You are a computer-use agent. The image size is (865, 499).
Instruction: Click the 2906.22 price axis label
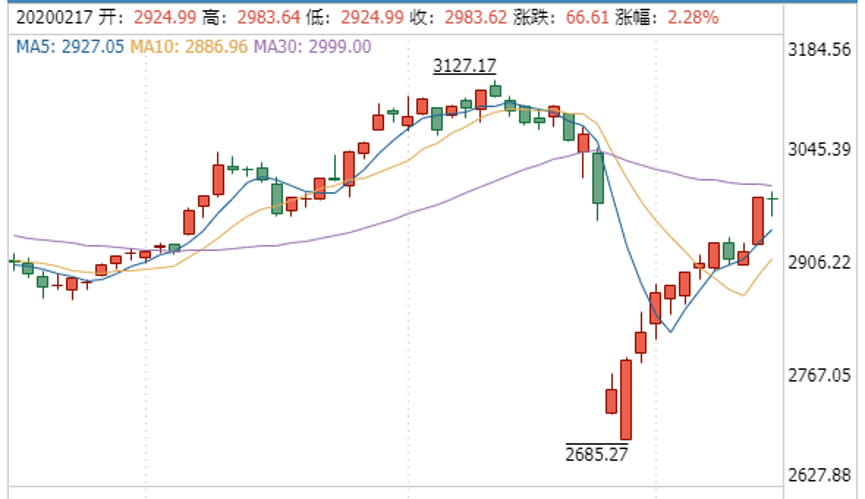click(x=826, y=261)
